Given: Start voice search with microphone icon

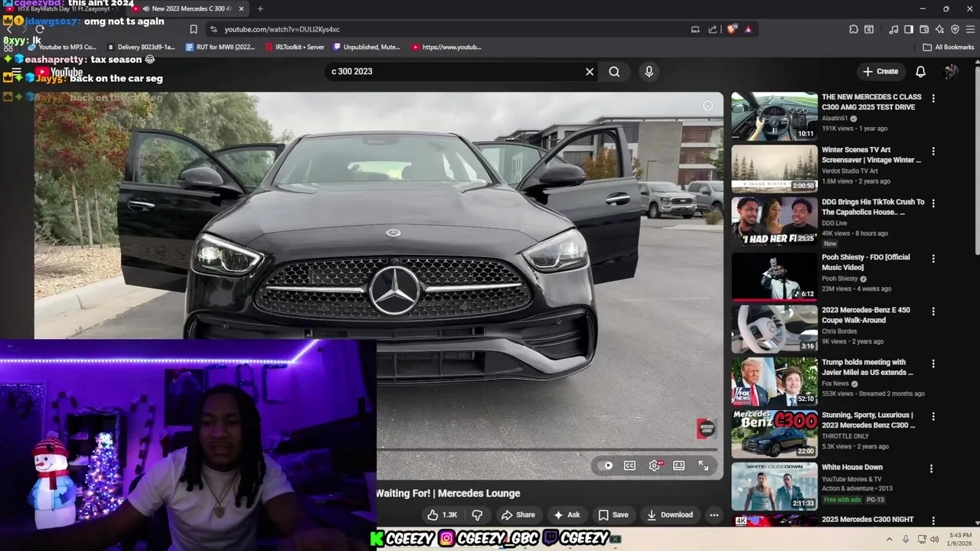Looking at the screenshot, I should coord(648,71).
